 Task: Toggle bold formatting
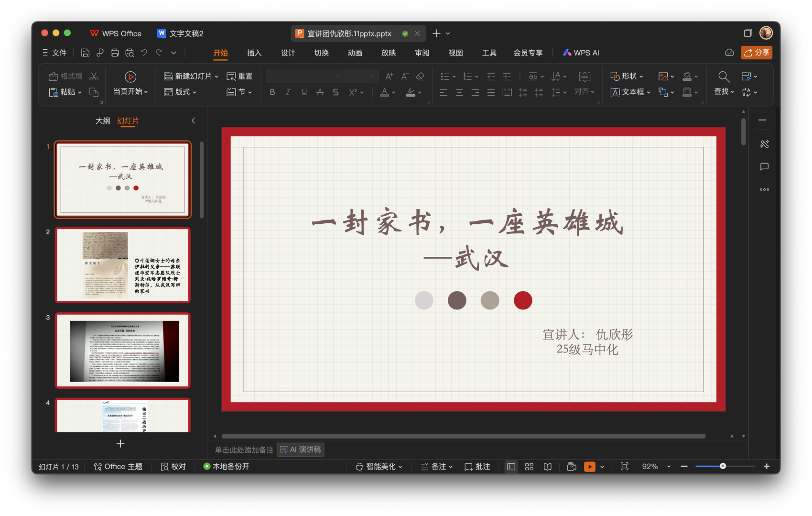[272, 92]
